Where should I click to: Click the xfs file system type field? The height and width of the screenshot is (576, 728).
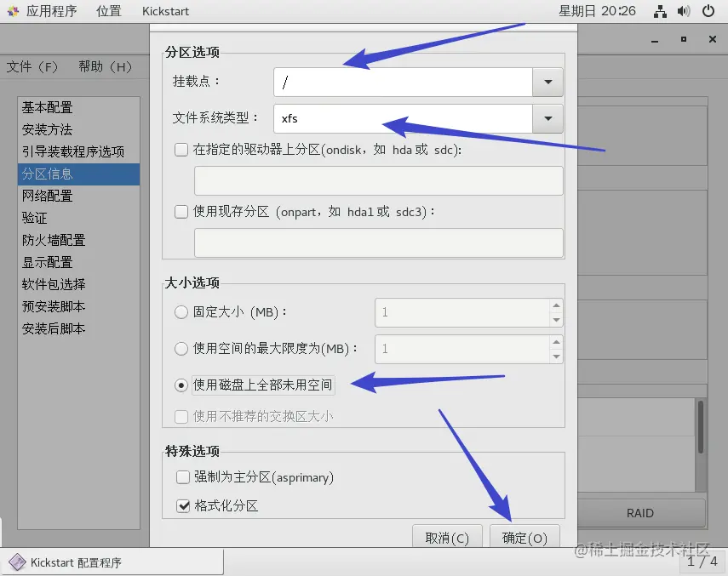(403, 119)
